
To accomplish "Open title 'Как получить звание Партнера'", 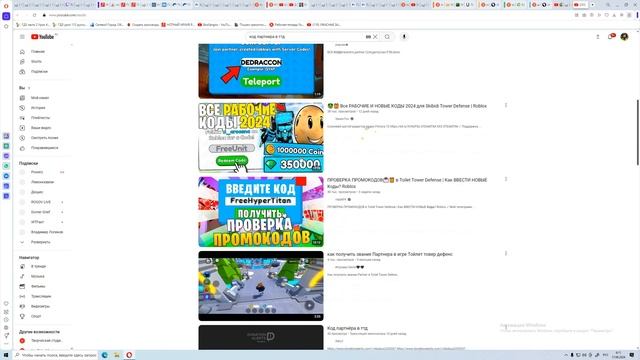I will click(390, 254).
